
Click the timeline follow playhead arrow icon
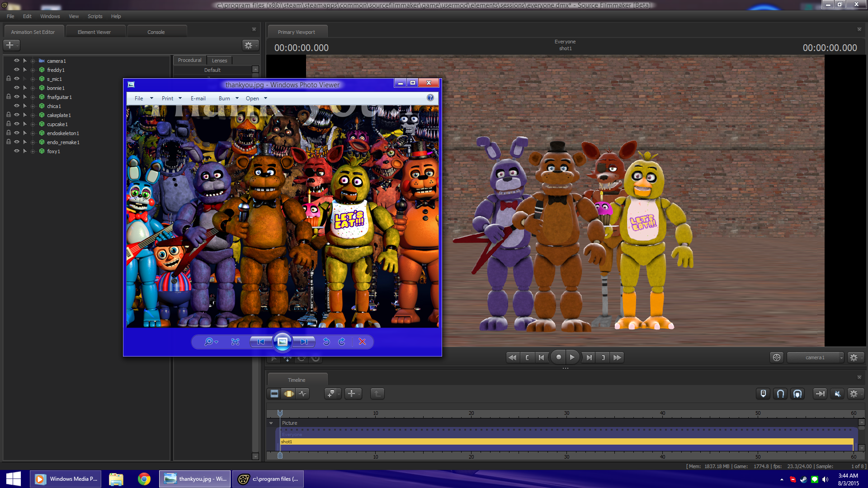click(x=820, y=394)
